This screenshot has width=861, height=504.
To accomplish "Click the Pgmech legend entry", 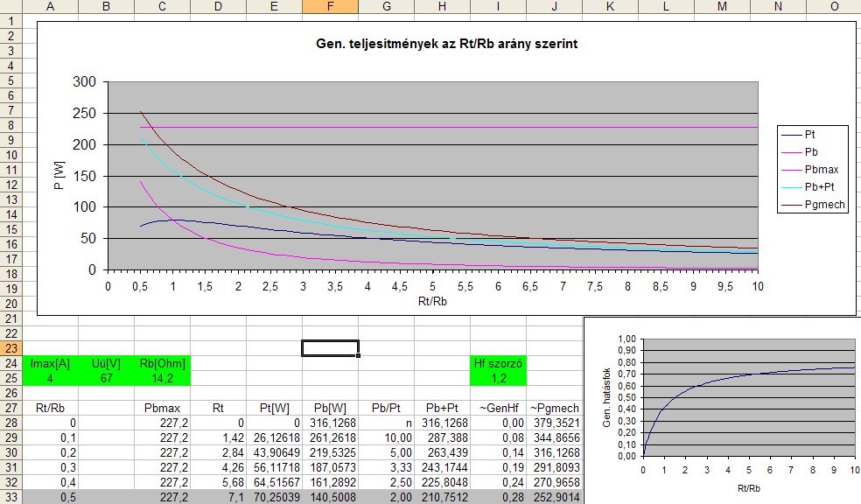I will point(813,205).
